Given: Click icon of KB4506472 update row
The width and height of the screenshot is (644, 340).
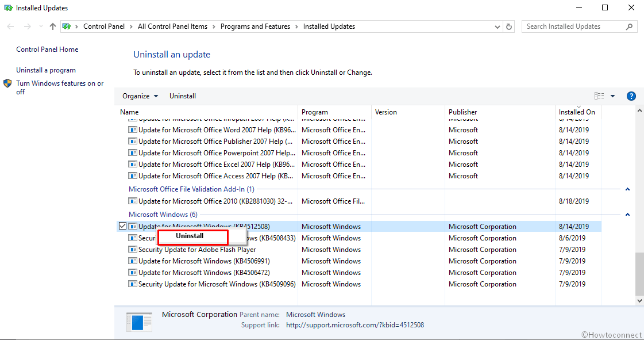Looking at the screenshot, I should pos(132,273).
